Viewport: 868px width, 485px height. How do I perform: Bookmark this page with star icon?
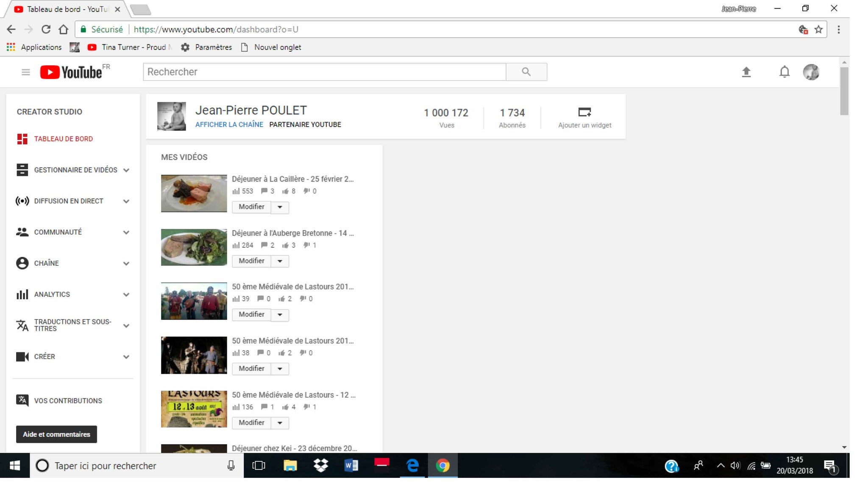tap(818, 29)
